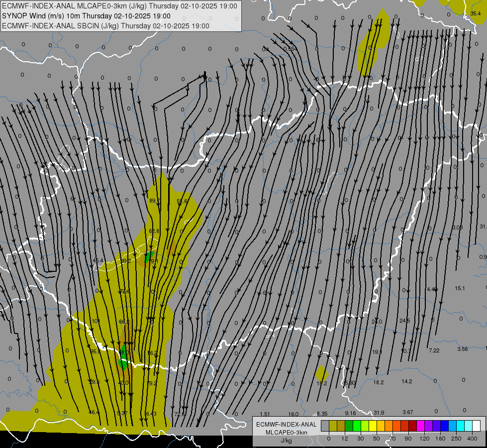Click the 7.22 value on the map

(x=434, y=350)
